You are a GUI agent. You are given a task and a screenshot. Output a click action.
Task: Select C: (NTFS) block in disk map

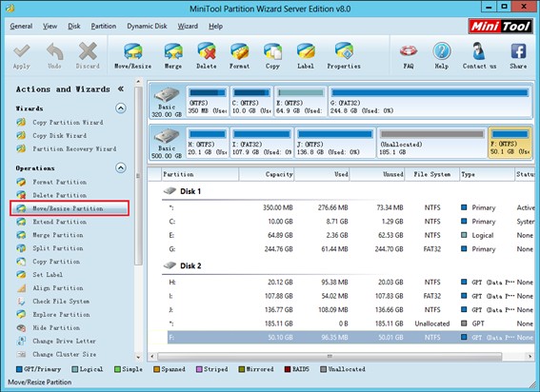click(251, 102)
